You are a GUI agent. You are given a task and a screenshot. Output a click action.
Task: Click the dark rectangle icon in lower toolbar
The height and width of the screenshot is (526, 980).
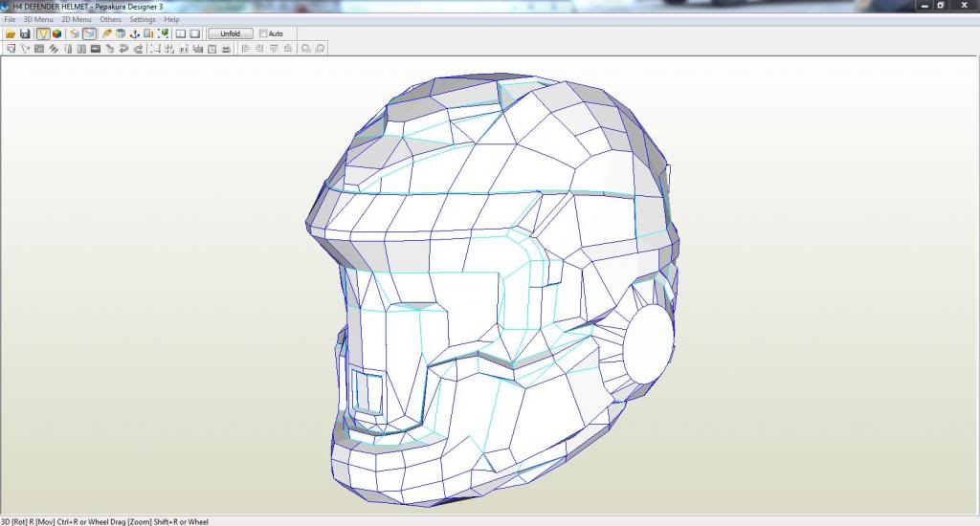click(96, 49)
